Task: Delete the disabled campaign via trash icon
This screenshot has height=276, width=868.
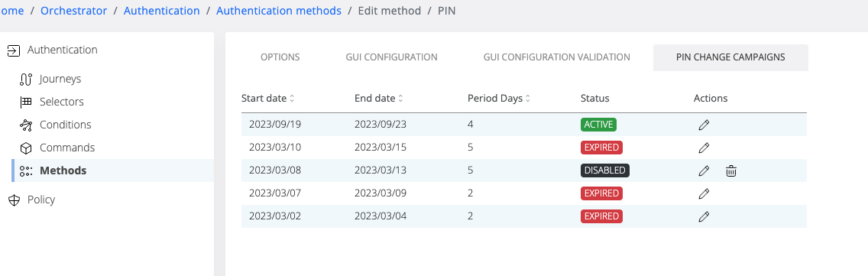Action: (730, 170)
